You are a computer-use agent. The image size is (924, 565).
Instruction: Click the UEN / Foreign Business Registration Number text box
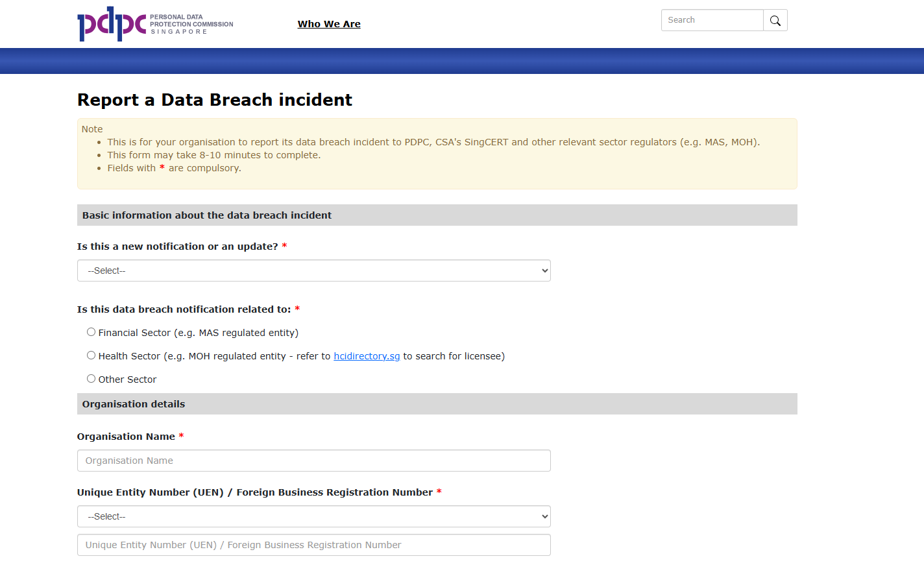[x=313, y=545]
